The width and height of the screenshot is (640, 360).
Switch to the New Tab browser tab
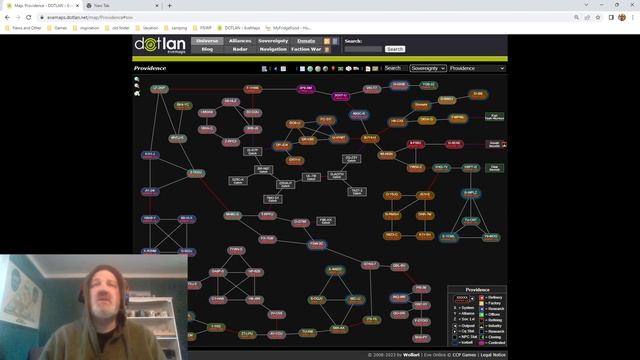pos(122,6)
